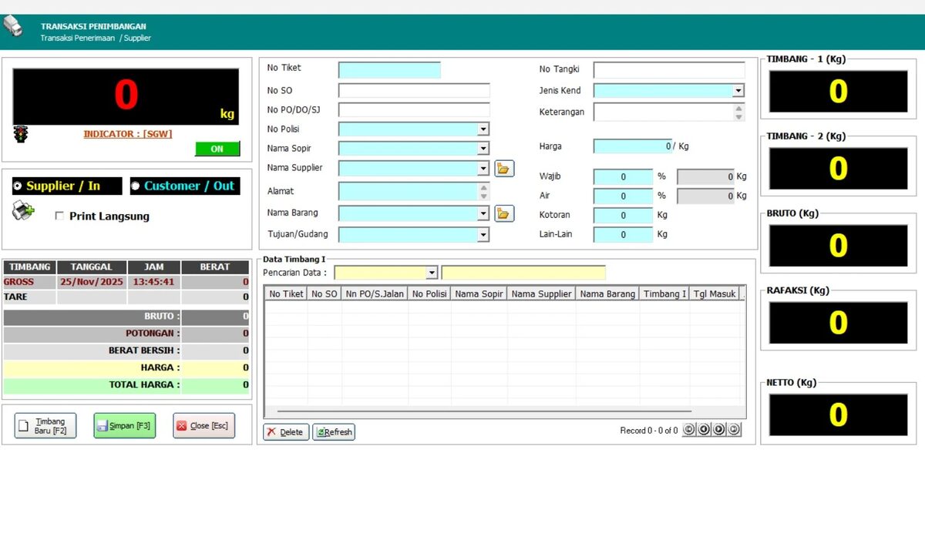Go to the previous record page
Screen dimensions: 925x560
(704, 430)
